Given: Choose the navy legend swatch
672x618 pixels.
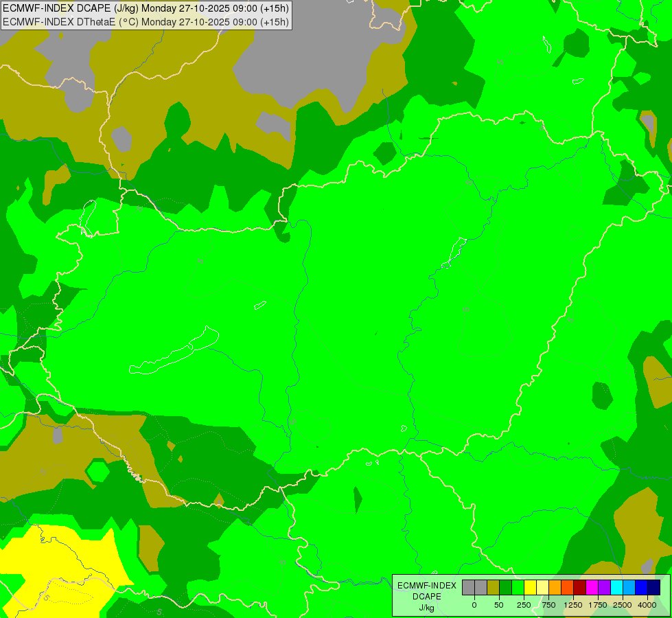Looking at the screenshot, I should pos(654,588).
